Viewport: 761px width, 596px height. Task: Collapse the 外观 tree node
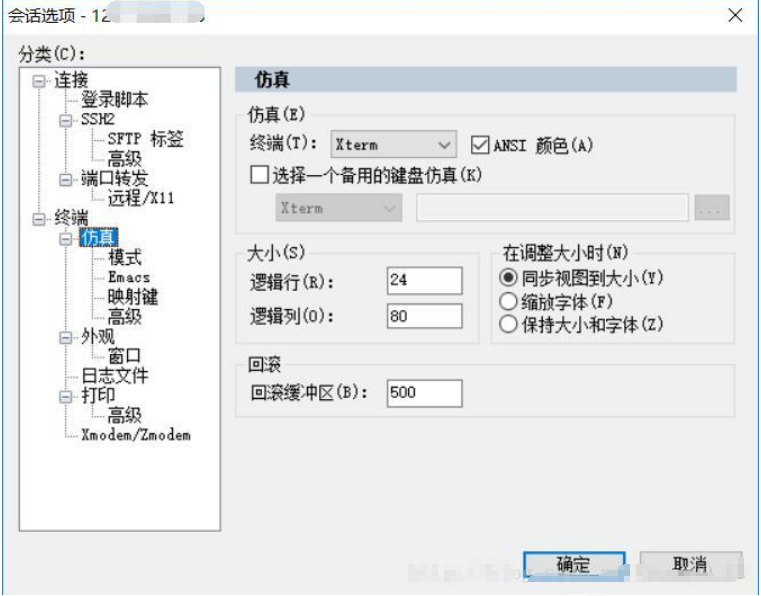[65, 337]
